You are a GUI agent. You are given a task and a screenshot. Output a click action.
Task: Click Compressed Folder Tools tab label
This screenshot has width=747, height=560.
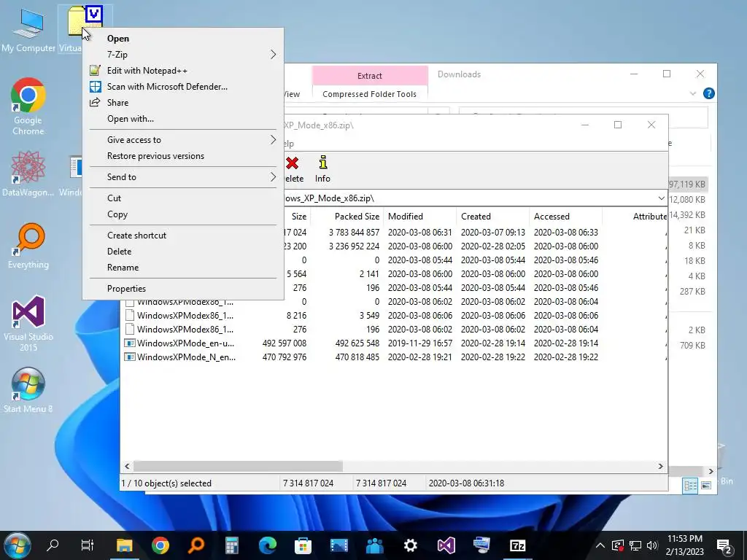coord(369,94)
